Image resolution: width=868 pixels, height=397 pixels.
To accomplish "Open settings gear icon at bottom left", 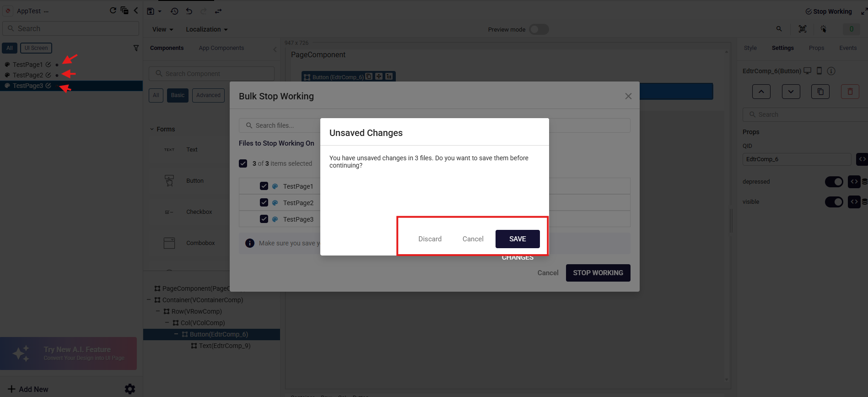I will click(x=130, y=389).
